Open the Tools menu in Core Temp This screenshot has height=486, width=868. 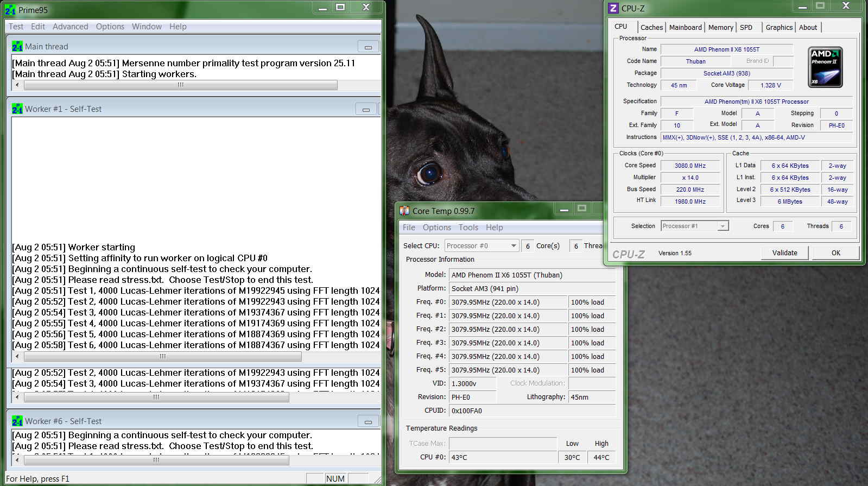[x=468, y=228]
